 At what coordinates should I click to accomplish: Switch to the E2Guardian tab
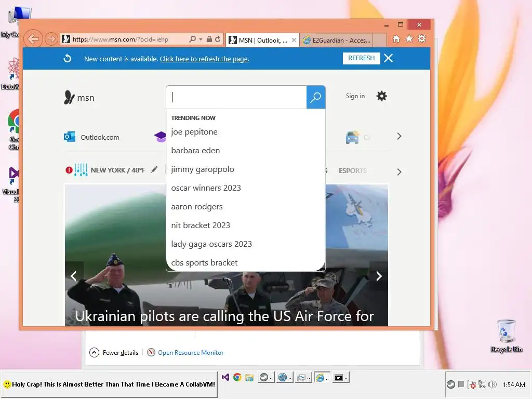tap(337, 41)
